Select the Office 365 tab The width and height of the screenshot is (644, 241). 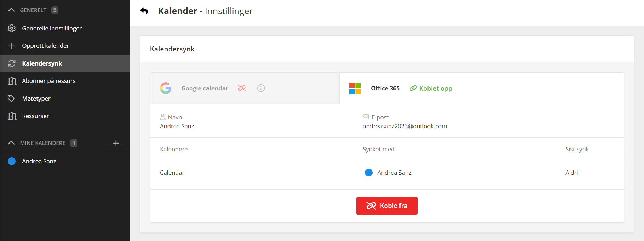(385, 88)
